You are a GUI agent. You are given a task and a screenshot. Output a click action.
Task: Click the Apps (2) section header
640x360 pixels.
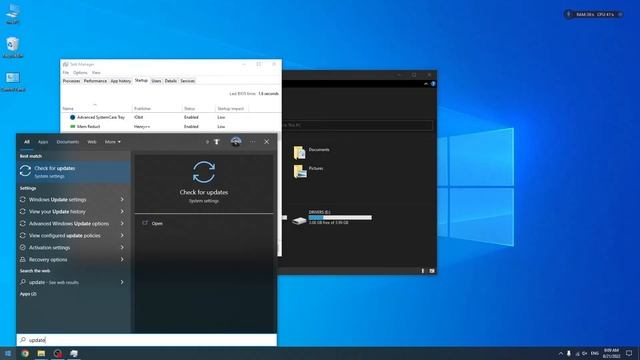28,294
